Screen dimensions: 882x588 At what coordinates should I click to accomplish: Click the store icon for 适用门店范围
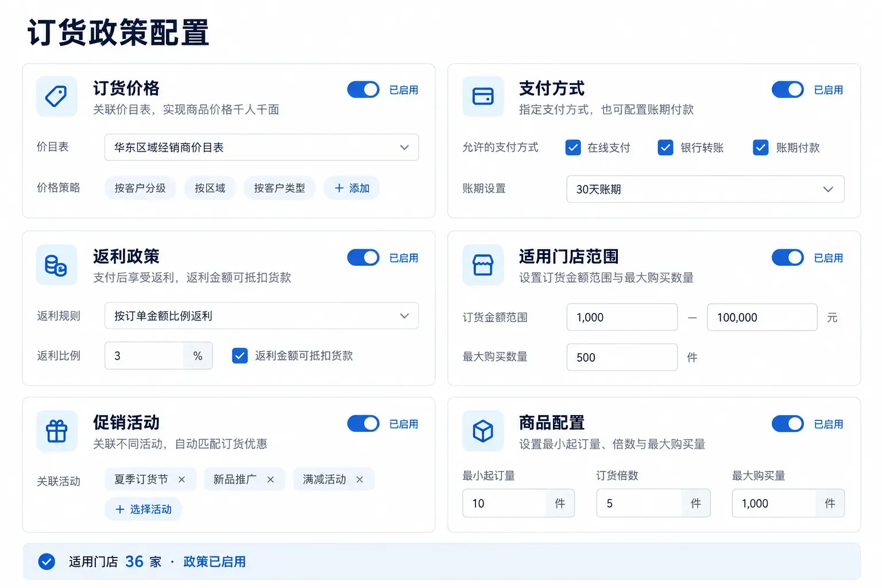point(483,265)
